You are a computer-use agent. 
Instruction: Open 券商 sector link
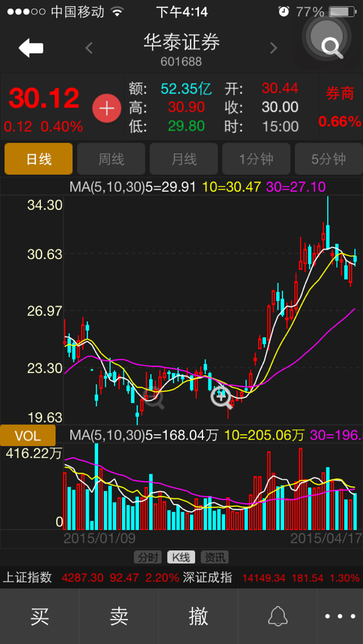coord(340,94)
